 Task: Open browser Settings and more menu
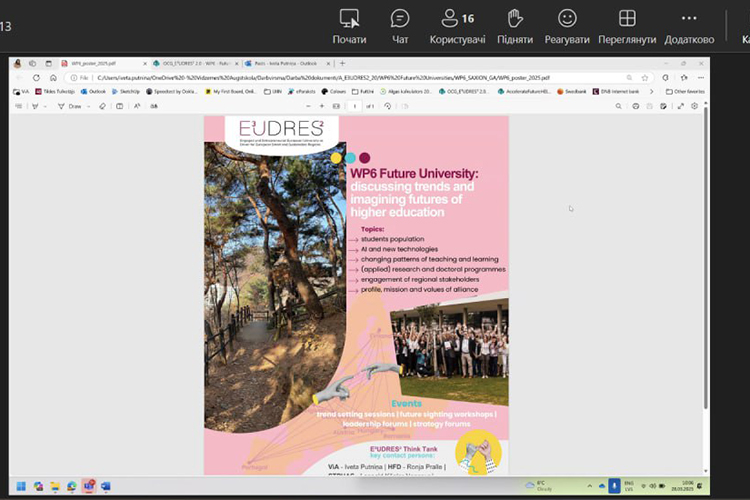pyautogui.click(x=701, y=78)
